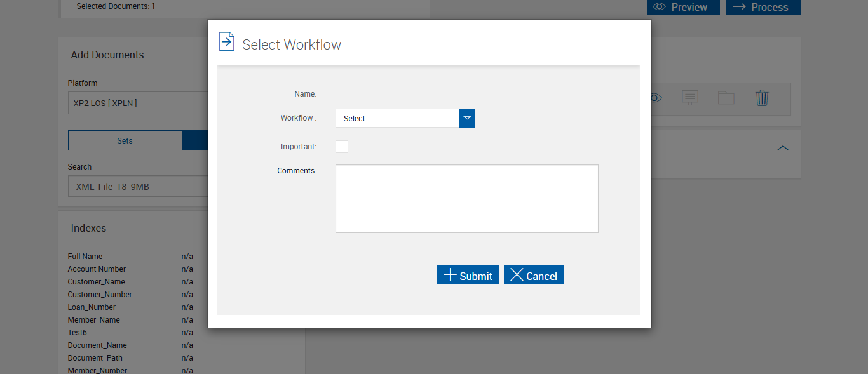Click the Submit button label
Image resolution: width=868 pixels, height=374 pixels.
point(476,276)
